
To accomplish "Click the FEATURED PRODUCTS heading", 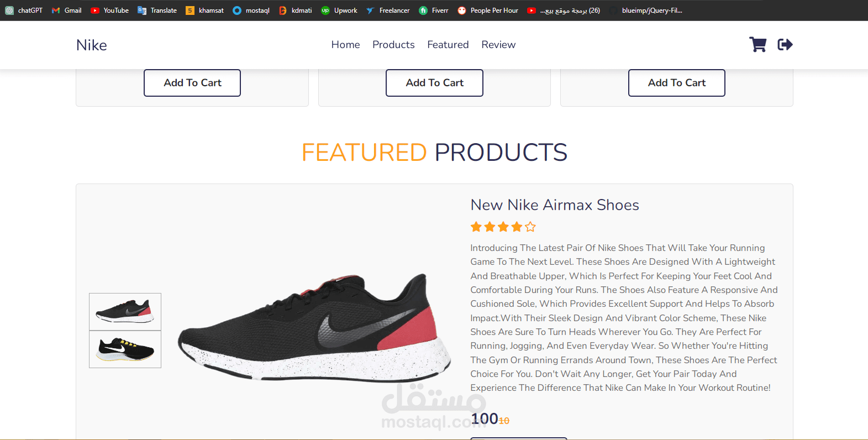I will click(434, 153).
